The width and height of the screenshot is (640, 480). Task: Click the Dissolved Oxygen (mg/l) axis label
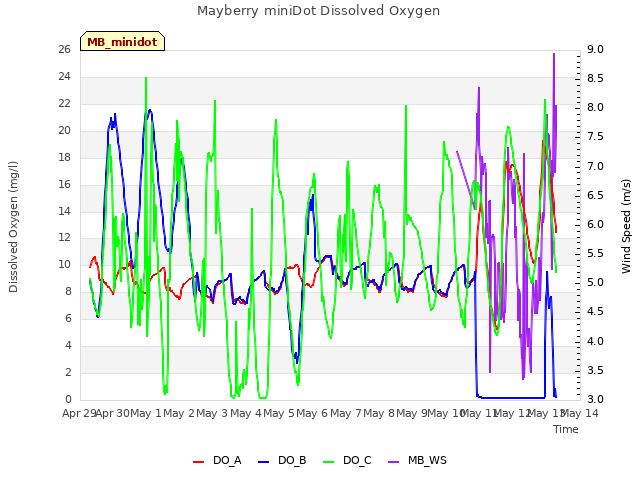click(13, 227)
